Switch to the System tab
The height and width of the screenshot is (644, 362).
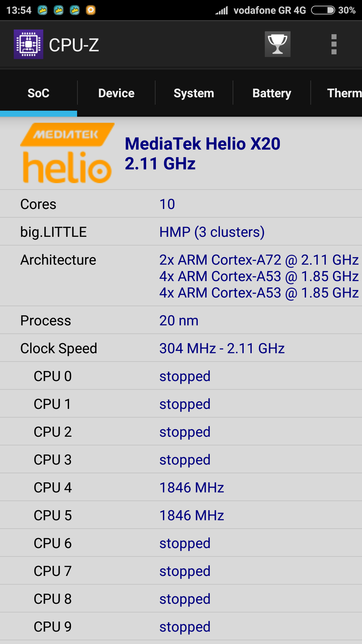click(194, 93)
